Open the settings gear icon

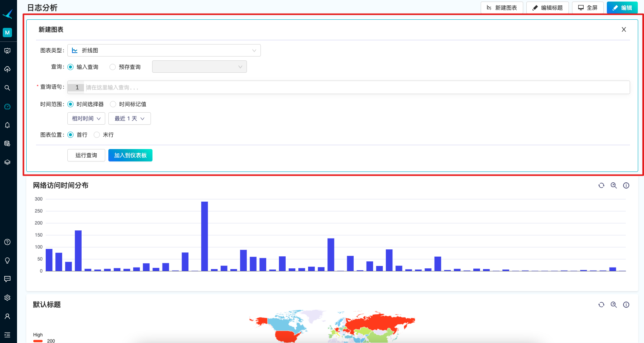pos(7,298)
